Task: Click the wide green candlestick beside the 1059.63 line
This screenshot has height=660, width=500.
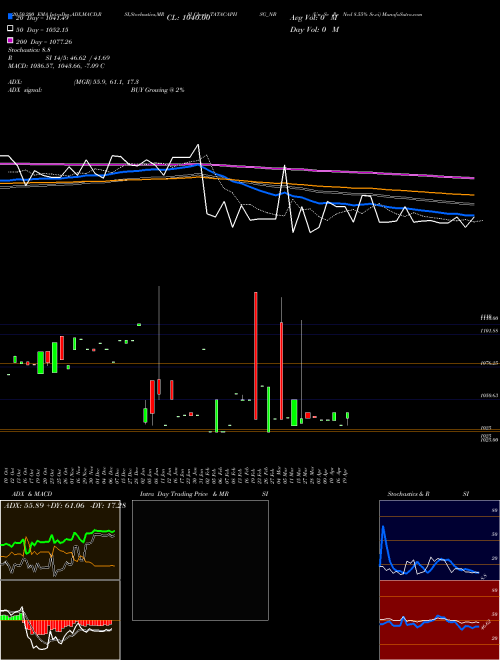Action: 294,412
